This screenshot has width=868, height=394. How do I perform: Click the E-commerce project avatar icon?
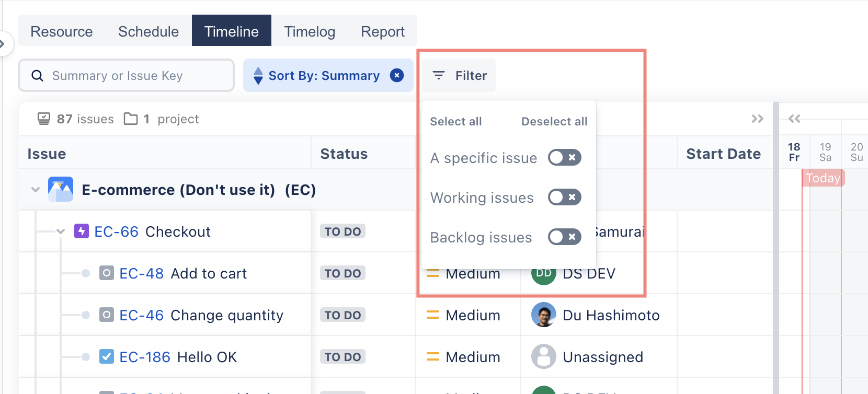coord(61,190)
